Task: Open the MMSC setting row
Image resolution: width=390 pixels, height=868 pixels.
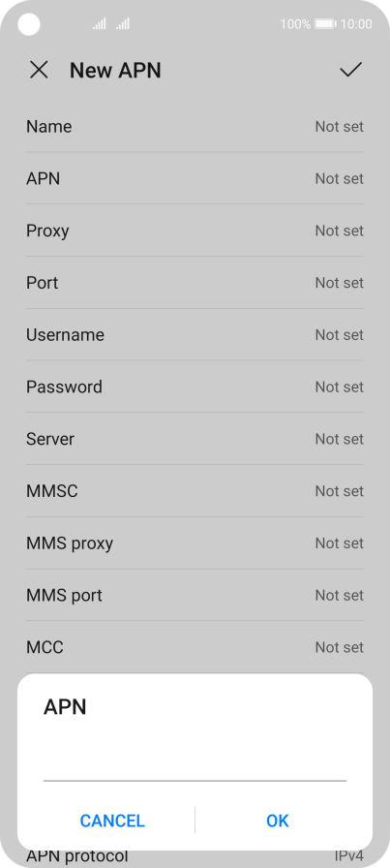Action: pos(195,491)
